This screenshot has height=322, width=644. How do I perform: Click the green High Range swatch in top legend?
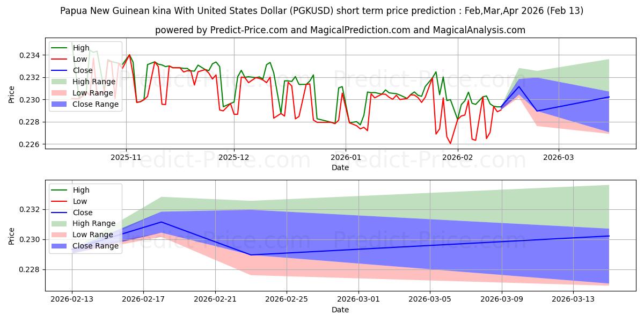59,82
